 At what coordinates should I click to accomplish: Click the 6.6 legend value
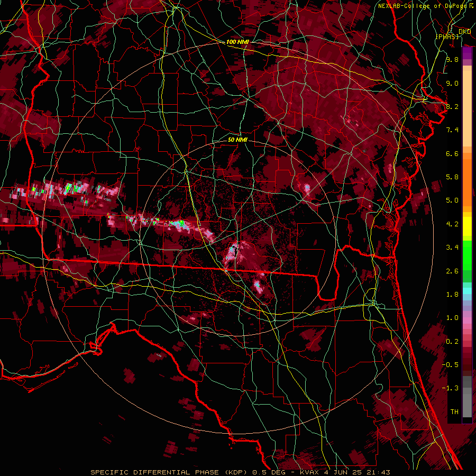click(452, 153)
